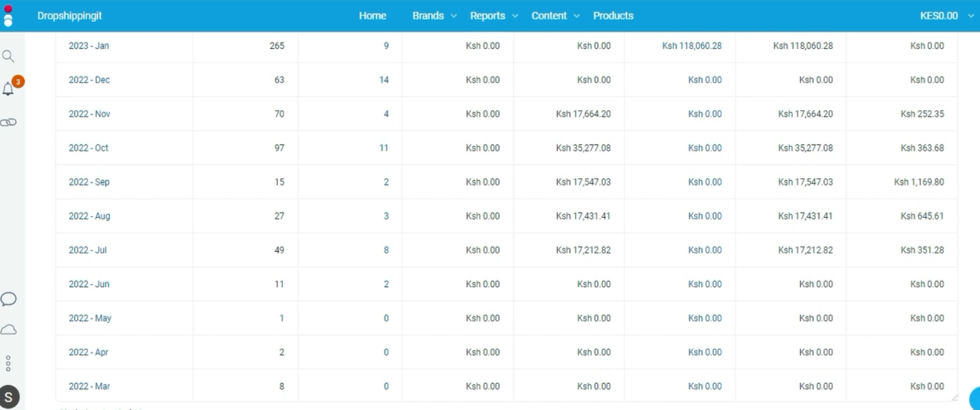Go to the Products menu item
Viewport: 980px width, 410px height.
(613, 16)
